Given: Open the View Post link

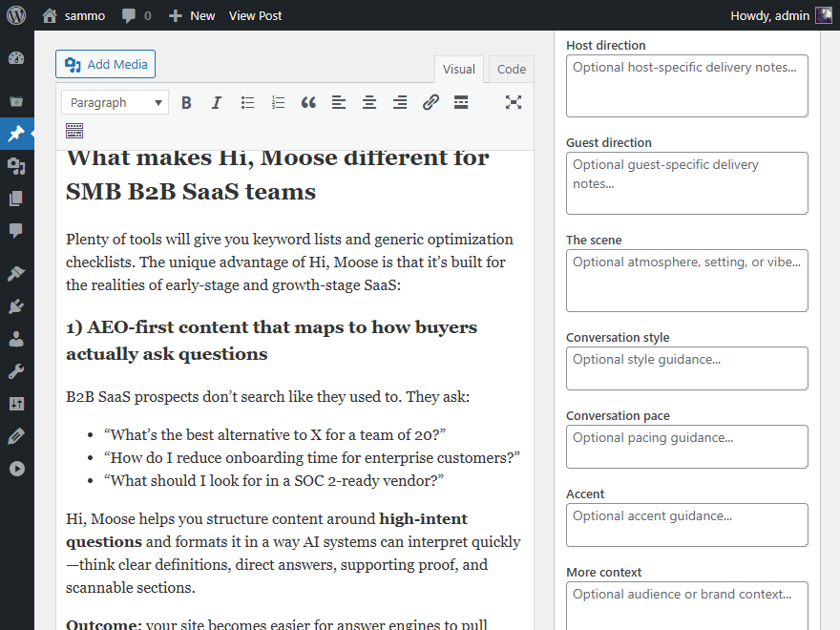Looking at the screenshot, I should pos(255,15).
